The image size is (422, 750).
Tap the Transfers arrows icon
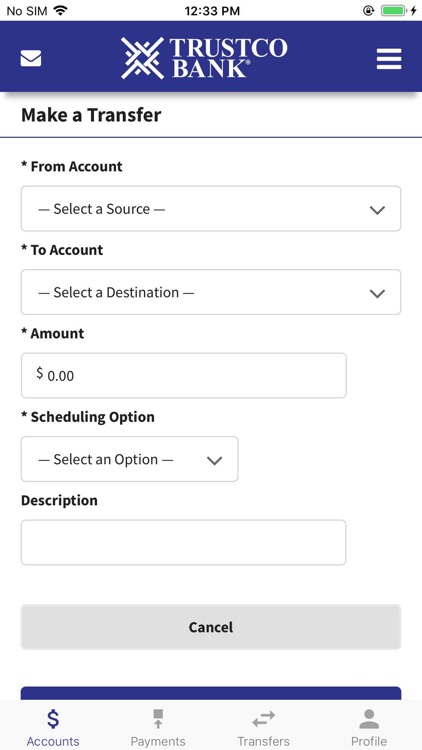[264, 719]
